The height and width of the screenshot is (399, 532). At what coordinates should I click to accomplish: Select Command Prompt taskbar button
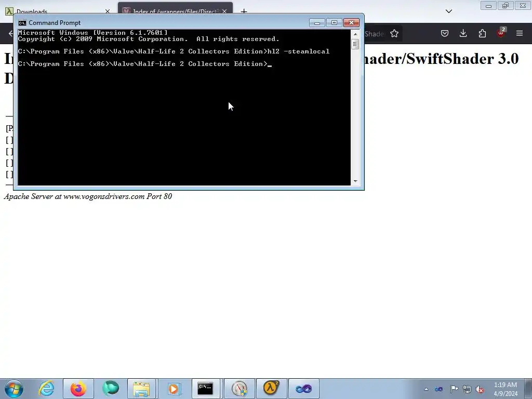(206, 389)
